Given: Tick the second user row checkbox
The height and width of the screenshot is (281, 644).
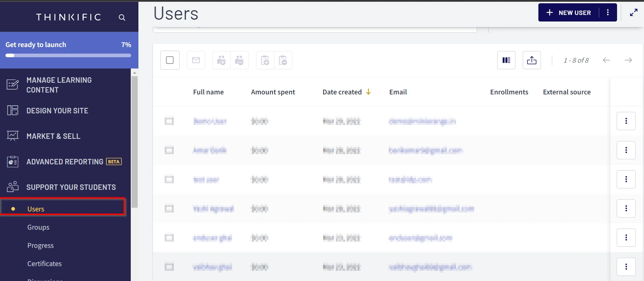Looking at the screenshot, I should pyautogui.click(x=169, y=150).
